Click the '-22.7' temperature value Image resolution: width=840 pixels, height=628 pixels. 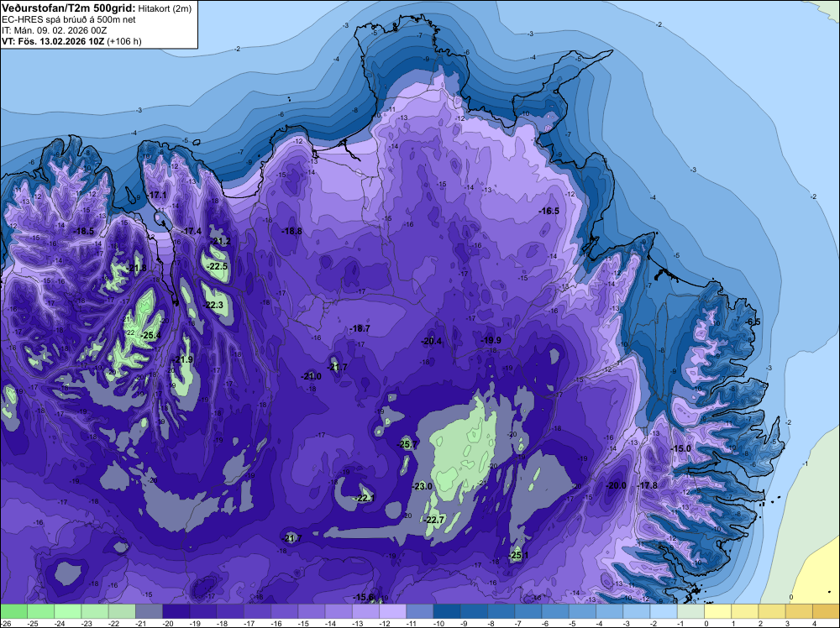click(x=434, y=521)
